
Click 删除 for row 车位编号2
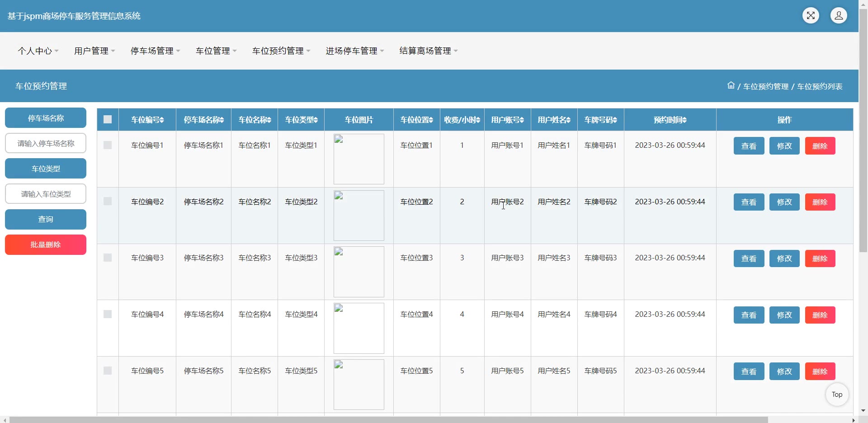(x=820, y=202)
